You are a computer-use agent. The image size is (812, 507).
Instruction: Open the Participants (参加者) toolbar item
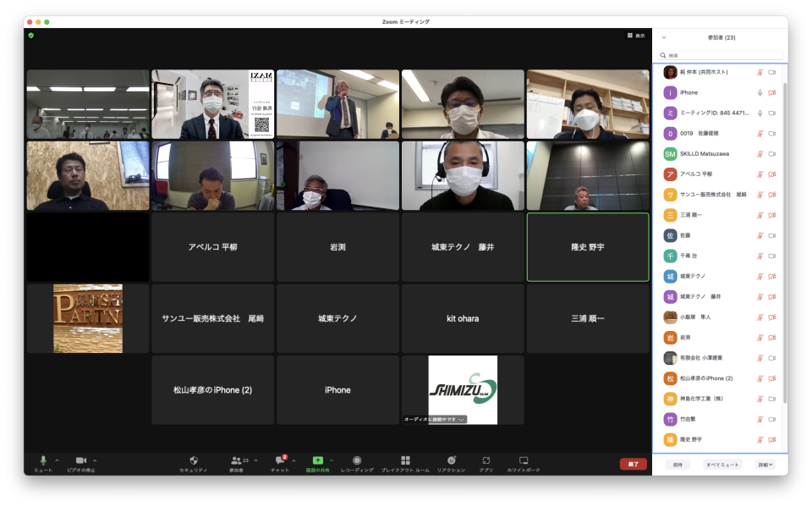(236, 460)
